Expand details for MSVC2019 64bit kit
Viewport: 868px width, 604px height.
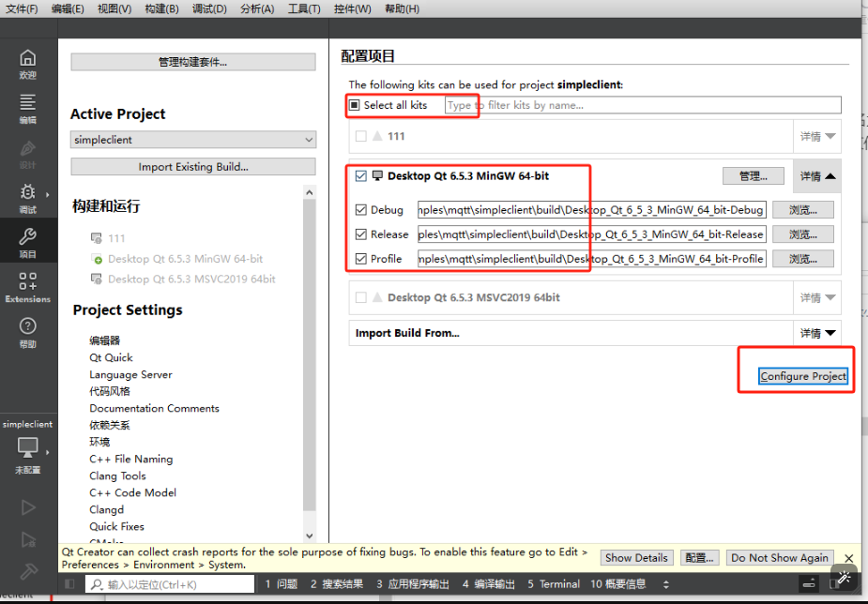click(x=817, y=298)
